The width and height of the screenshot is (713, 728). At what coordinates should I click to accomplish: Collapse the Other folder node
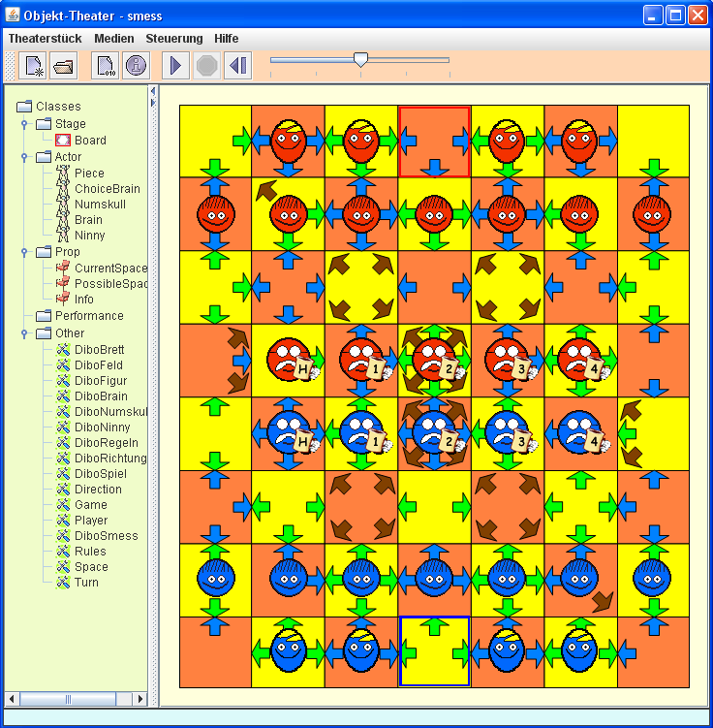23,333
